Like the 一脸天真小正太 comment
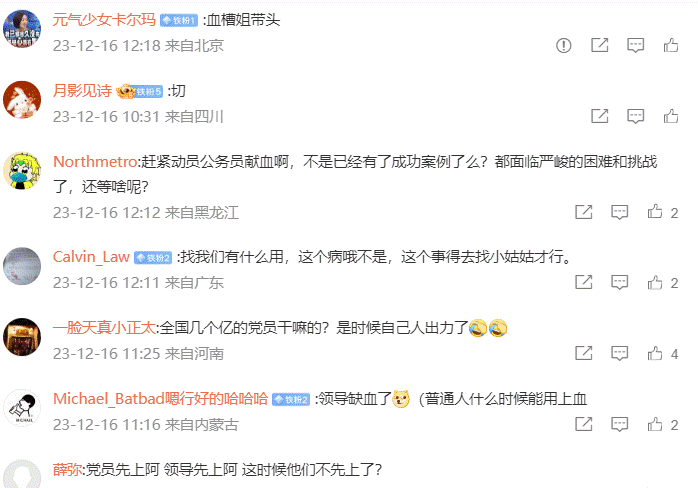The width and height of the screenshot is (698, 488). 655,353
